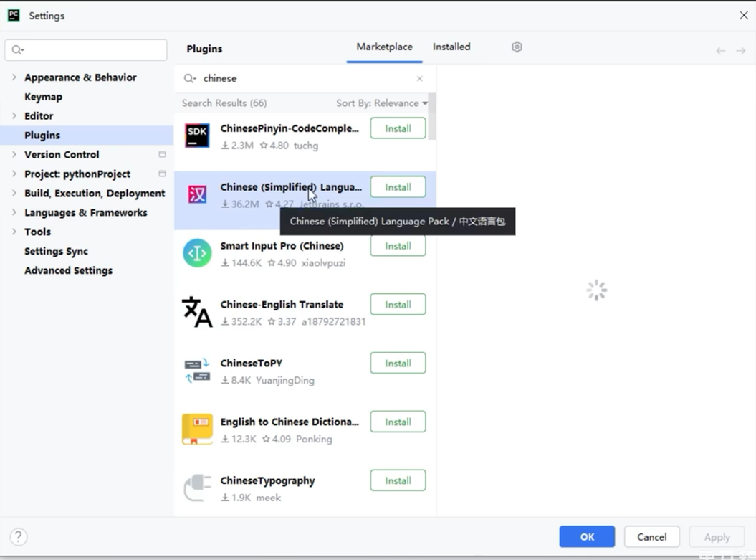
Task: Select ChinesePinyin-CodeComplete plugin title
Action: pyautogui.click(x=290, y=128)
